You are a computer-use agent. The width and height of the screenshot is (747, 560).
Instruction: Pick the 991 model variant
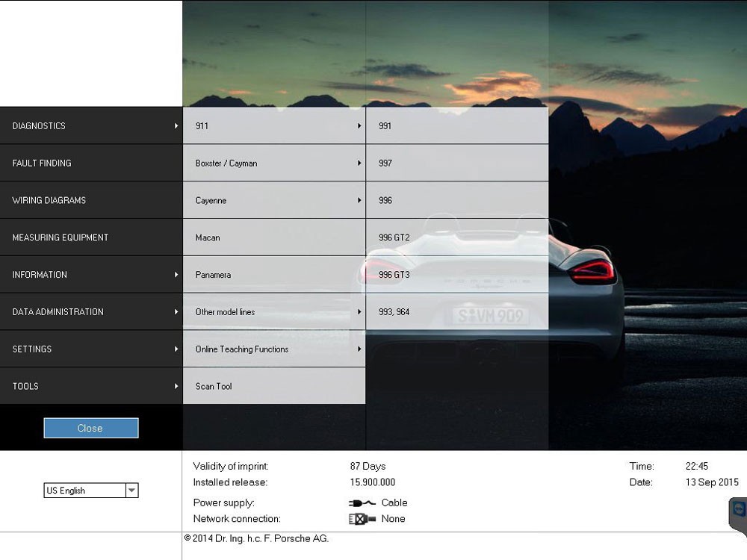click(456, 126)
